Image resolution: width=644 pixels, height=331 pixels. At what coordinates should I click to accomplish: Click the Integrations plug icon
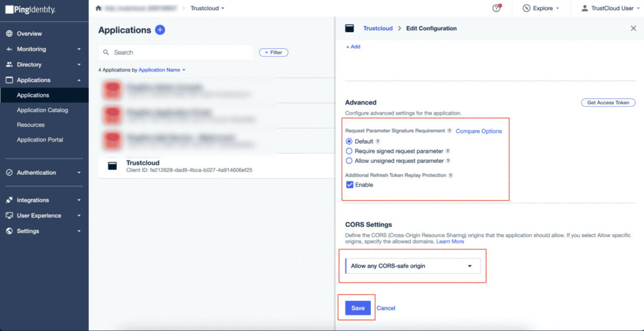[9, 200]
